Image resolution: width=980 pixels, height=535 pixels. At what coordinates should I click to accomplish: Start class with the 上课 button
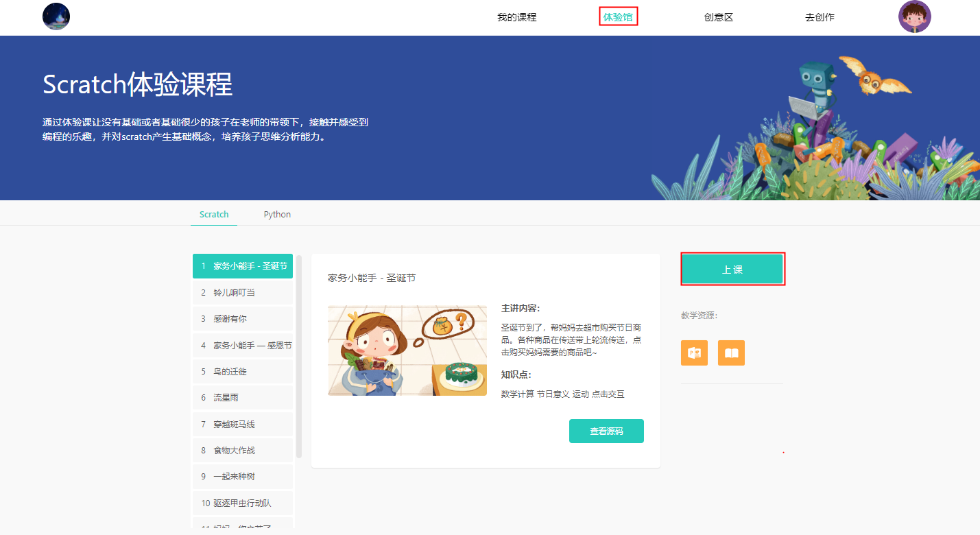[x=732, y=269]
